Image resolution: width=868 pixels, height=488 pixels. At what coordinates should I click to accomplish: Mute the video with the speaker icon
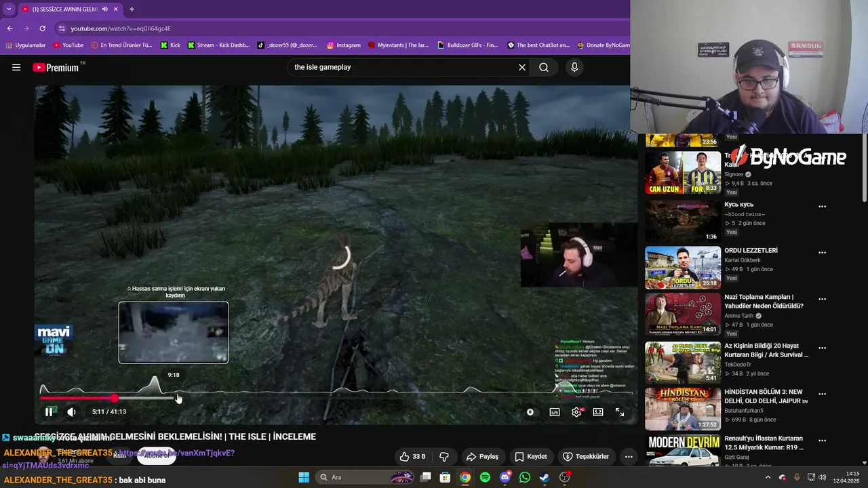[71, 411]
